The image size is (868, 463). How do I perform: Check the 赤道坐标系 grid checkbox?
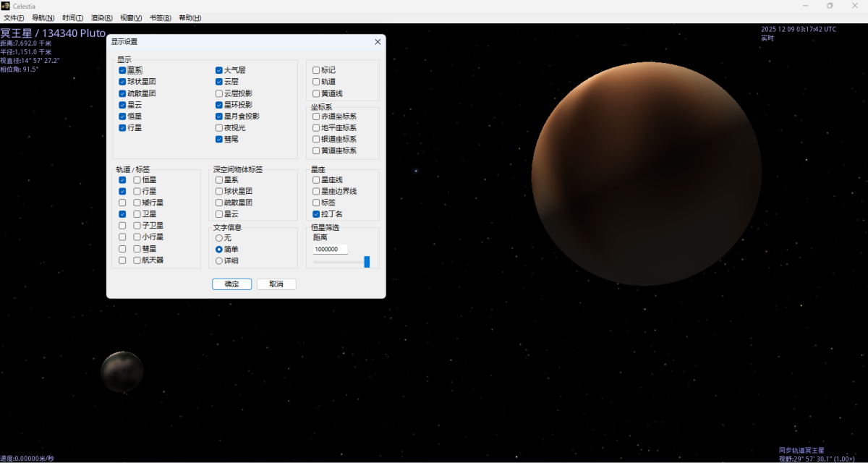click(x=316, y=116)
